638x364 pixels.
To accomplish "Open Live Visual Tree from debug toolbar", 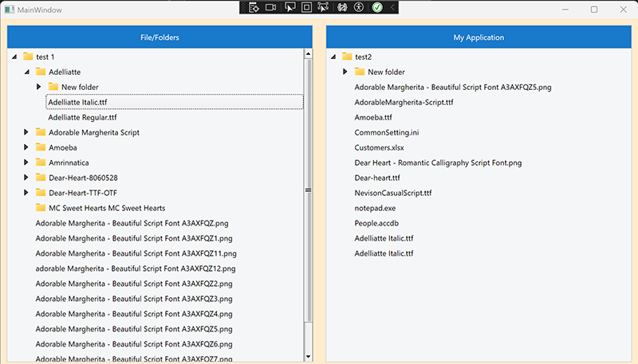I will pyautogui.click(x=254, y=7).
